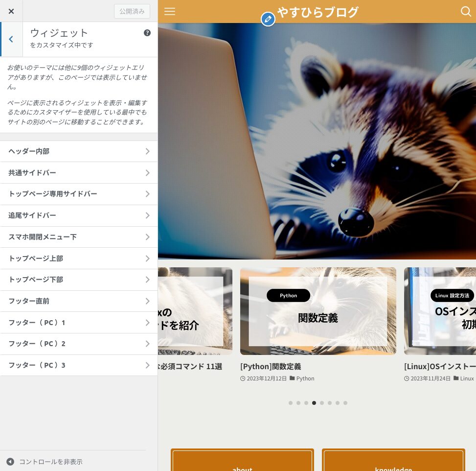This screenshot has height=471, width=476.
Task: Open 共通サイドバー widget area
Action: pos(79,173)
